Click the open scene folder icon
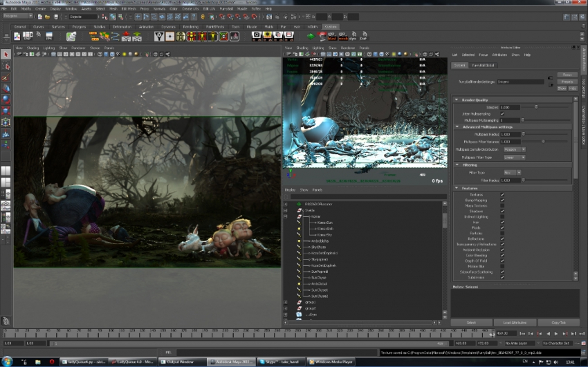 47,17
